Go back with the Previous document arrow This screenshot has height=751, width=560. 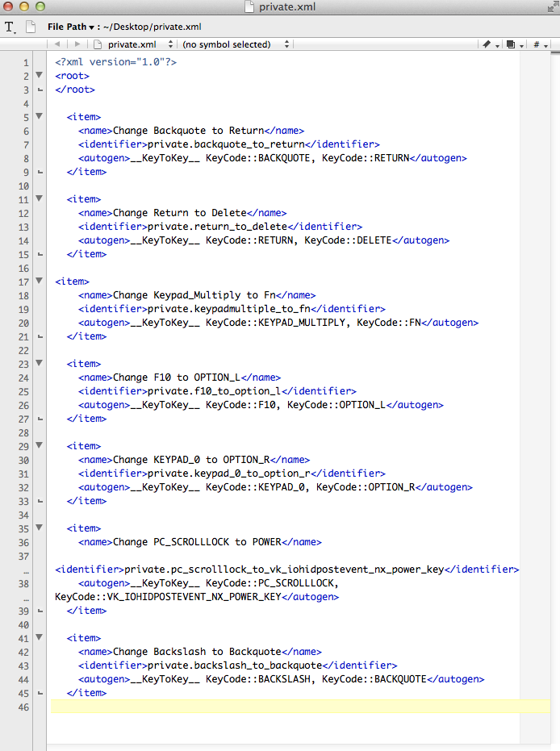click(x=57, y=44)
